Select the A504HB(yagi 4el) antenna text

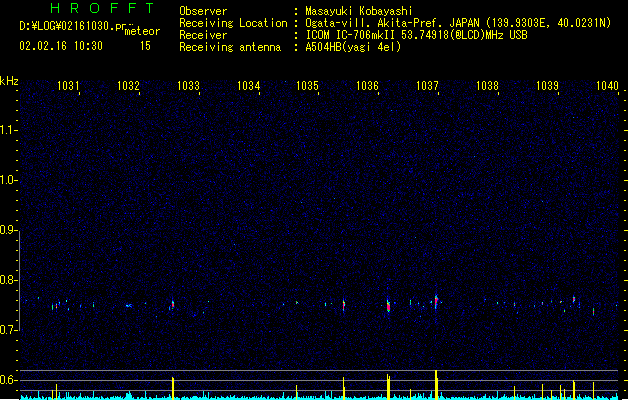coord(353,47)
